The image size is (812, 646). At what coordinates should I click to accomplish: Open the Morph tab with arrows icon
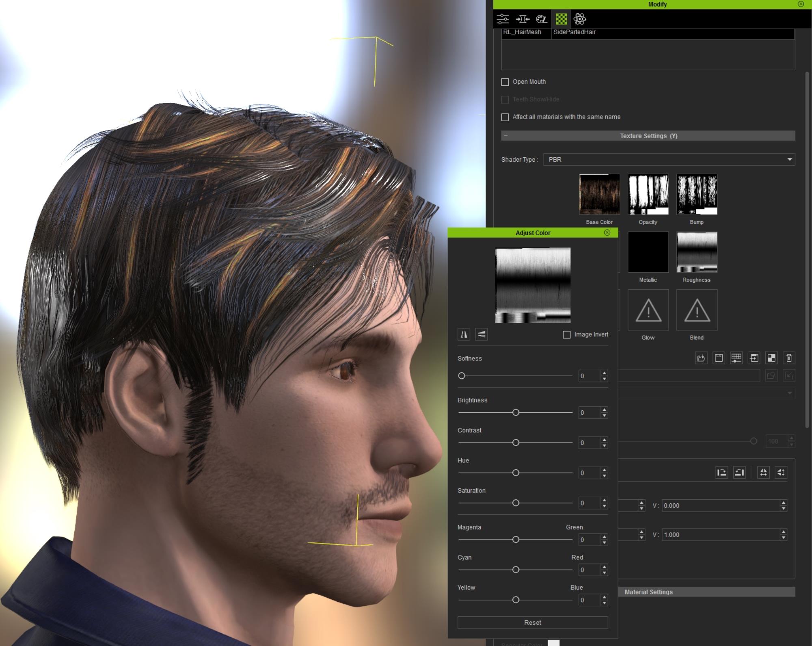pyautogui.click(x=523, y=19)
